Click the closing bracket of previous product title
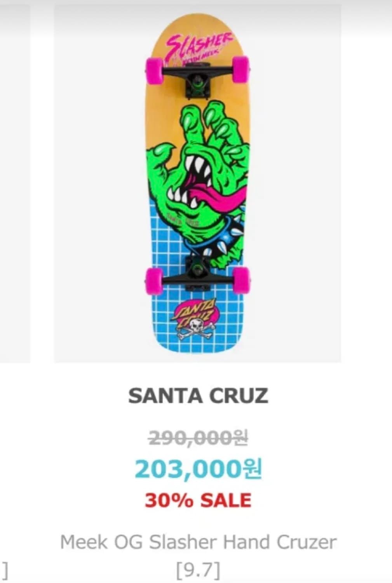This screenshot has height=583, width=392. [5, 570]
